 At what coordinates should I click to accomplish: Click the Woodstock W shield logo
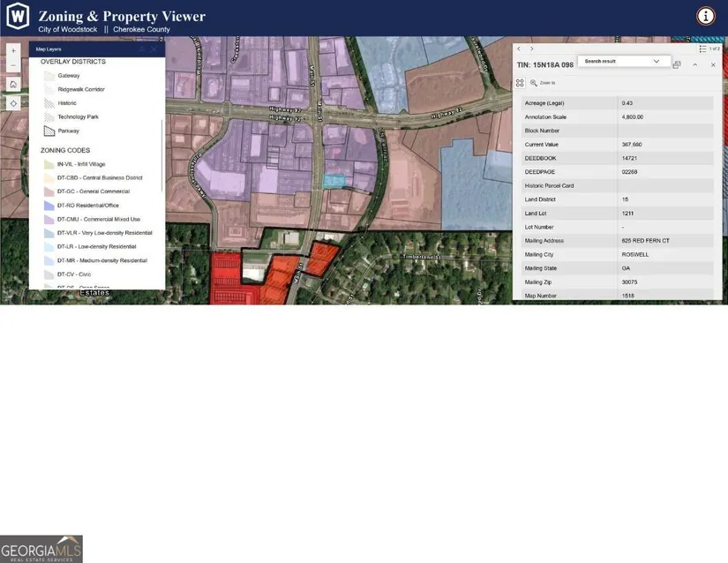point(18,16)
